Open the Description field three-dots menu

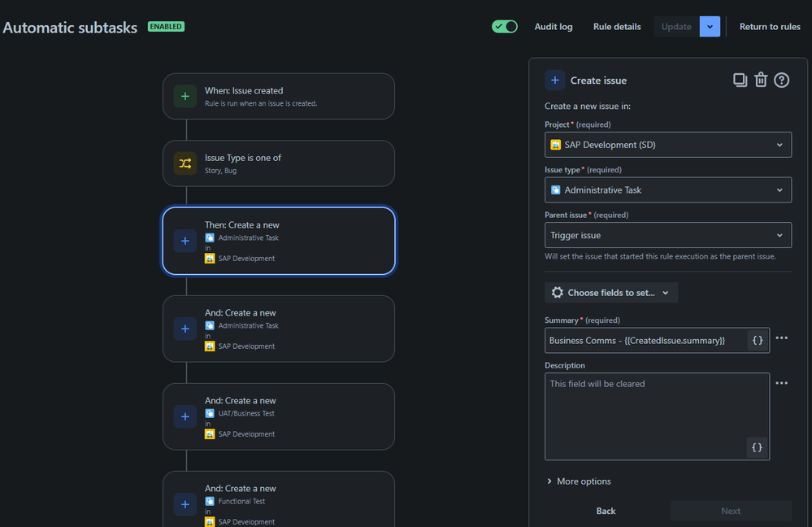click(x=781, y=383)
